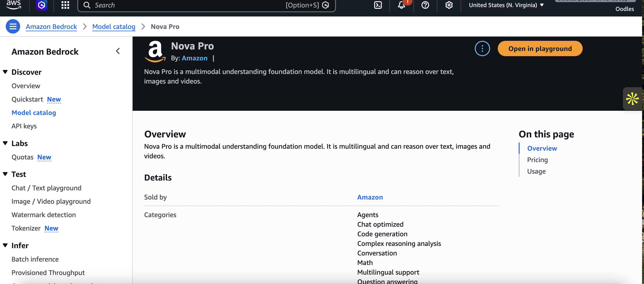Click the On this page heading

pos(546,134)
